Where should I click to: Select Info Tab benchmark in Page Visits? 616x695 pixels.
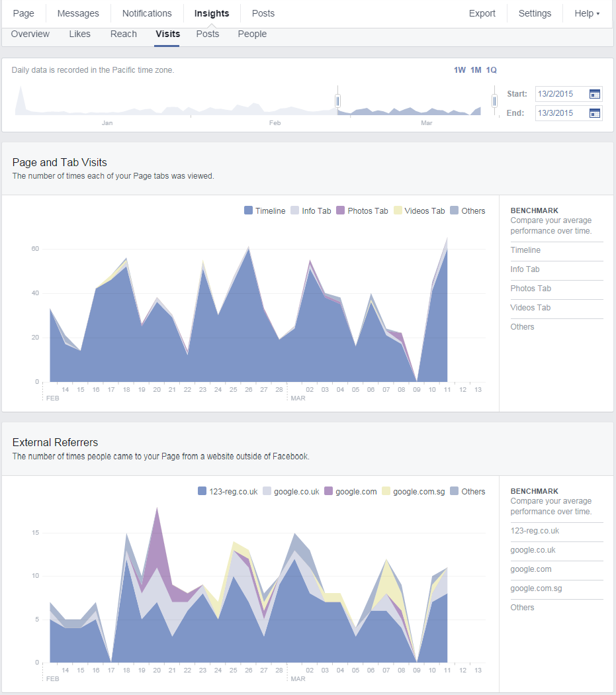coord(556,269)
